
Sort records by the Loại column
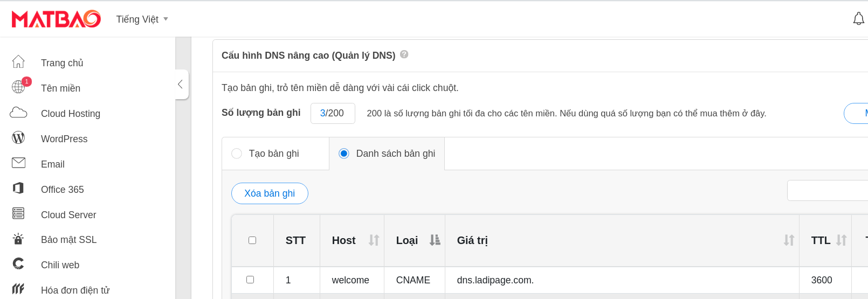point(435,240)
